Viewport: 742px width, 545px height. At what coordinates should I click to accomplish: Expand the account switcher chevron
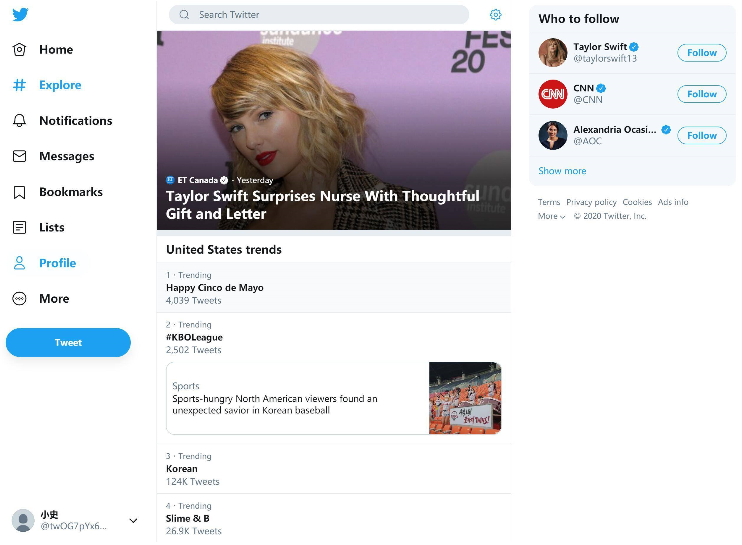(x=133, y=521)
